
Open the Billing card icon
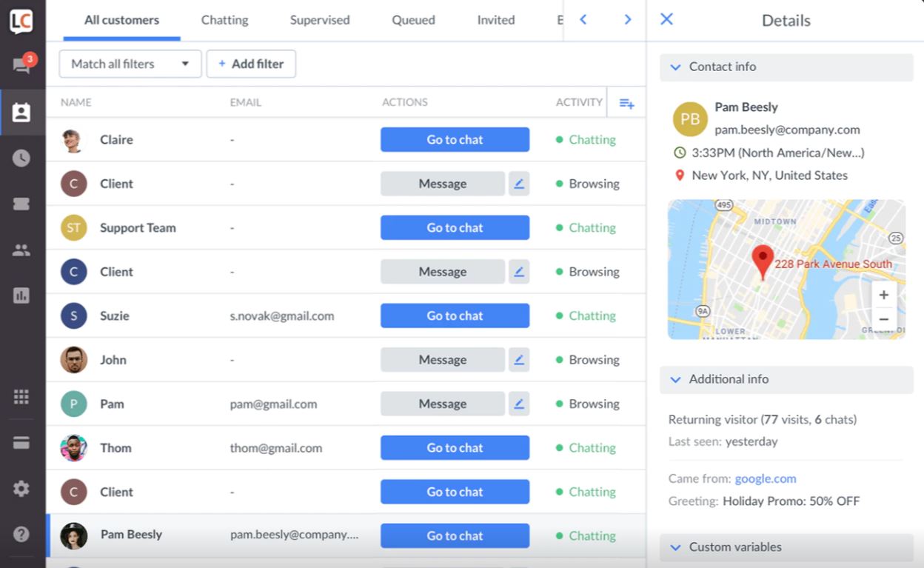[x=21, y=443]
